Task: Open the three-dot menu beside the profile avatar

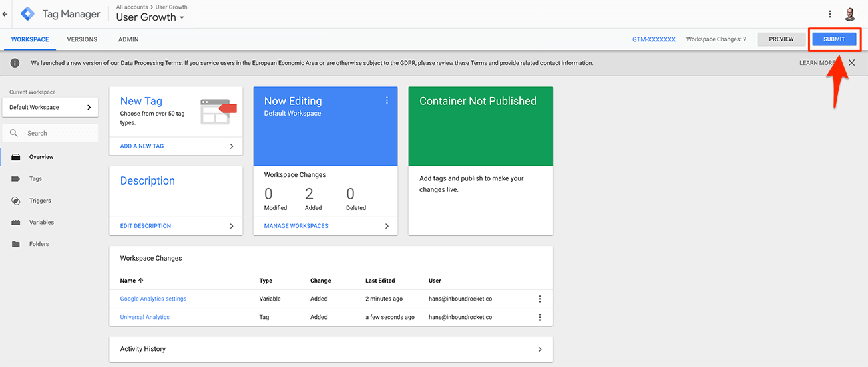Action: click(830, 14)
